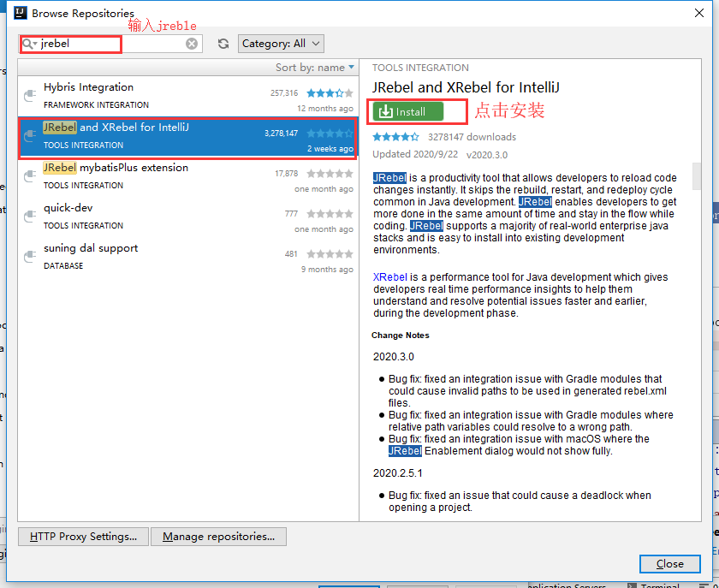Click the Change Notes heading
Viewport: 719px width, 588px height.
[x=401, y=336]
